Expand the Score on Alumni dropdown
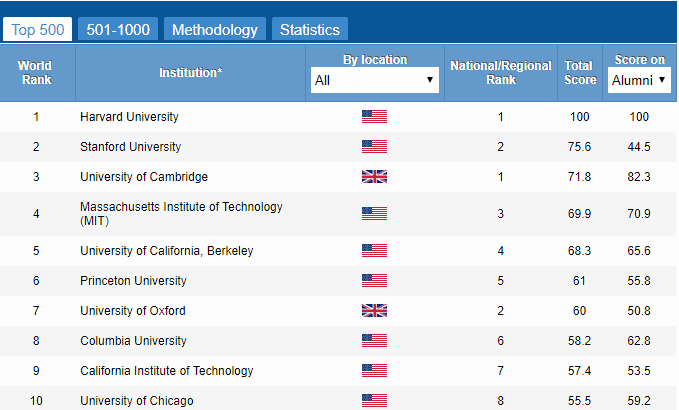The width and height of the screenshot is (679, 410). click(x=639, y=80)
